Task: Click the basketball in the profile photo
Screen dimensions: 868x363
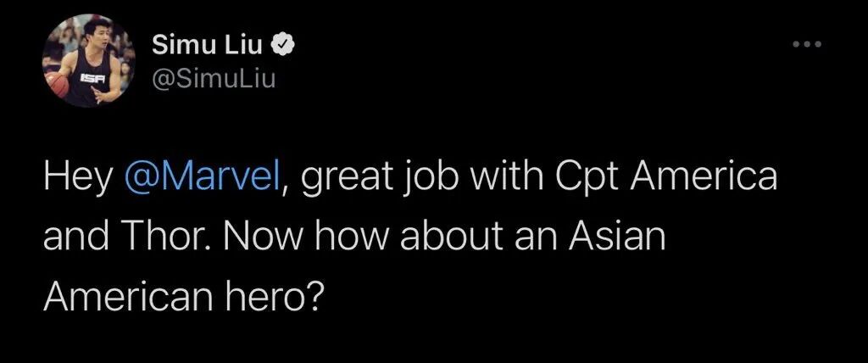Action: [x=57, y=82]
